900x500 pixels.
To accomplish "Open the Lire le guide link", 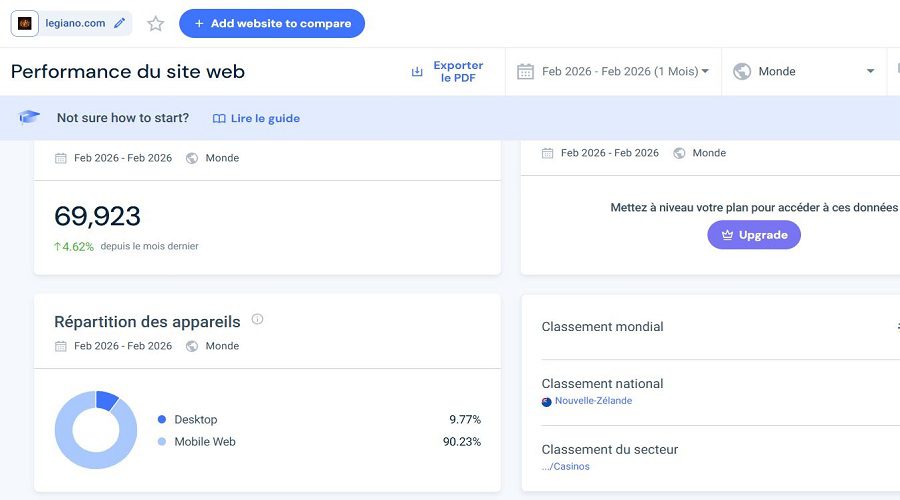I will tap(265, 118).
